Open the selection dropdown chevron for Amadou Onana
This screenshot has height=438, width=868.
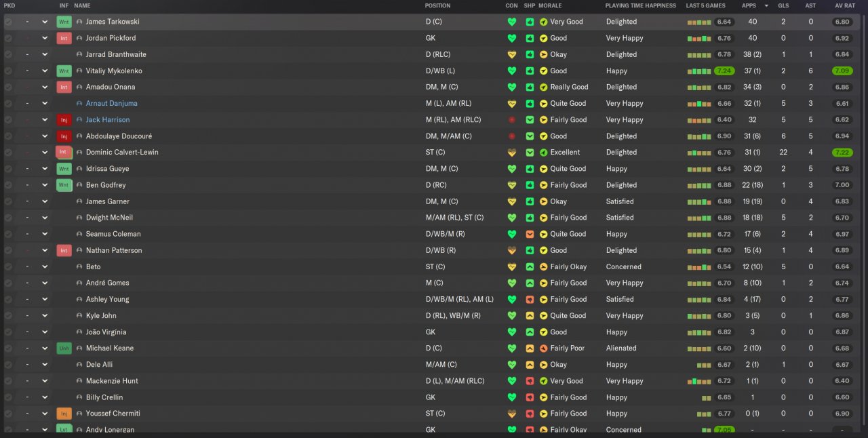[45, 87]
